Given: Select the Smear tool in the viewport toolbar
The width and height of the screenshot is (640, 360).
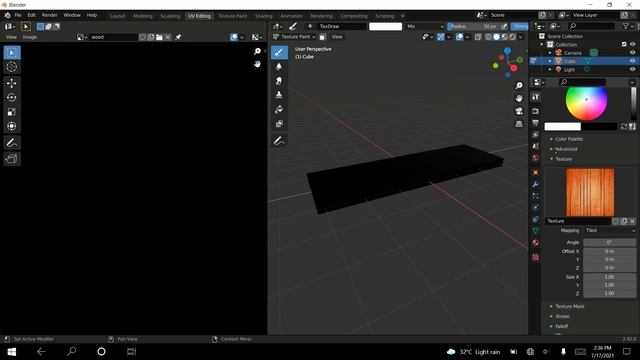Looking at the screenshot, I should pos(279,81).
